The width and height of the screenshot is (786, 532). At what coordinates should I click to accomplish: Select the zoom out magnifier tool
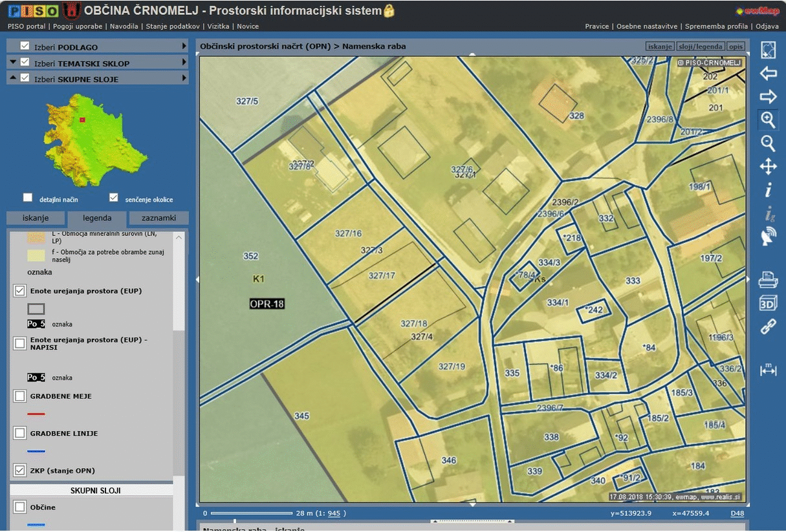point(768,144)
